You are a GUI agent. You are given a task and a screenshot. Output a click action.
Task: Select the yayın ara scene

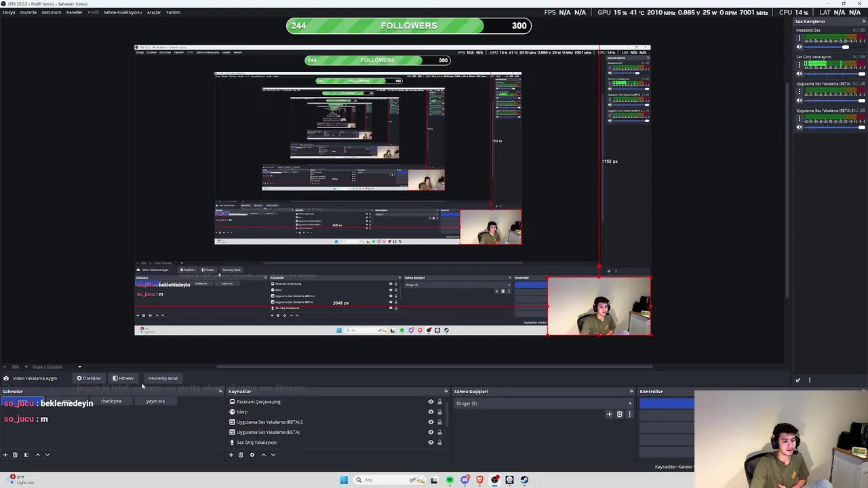coord(155,401)
